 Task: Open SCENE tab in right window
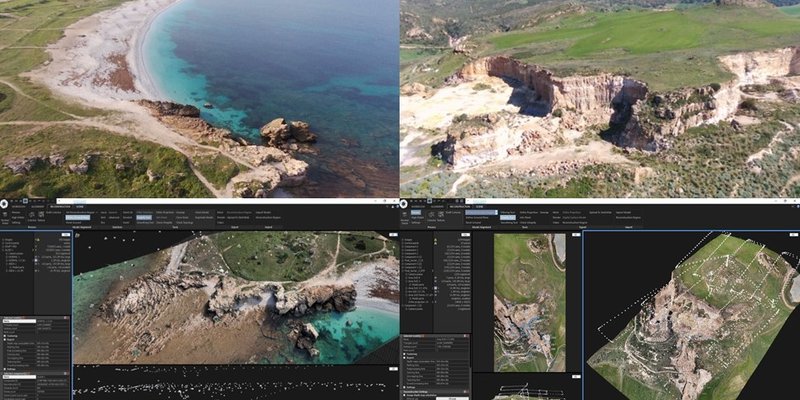(480, 206)
